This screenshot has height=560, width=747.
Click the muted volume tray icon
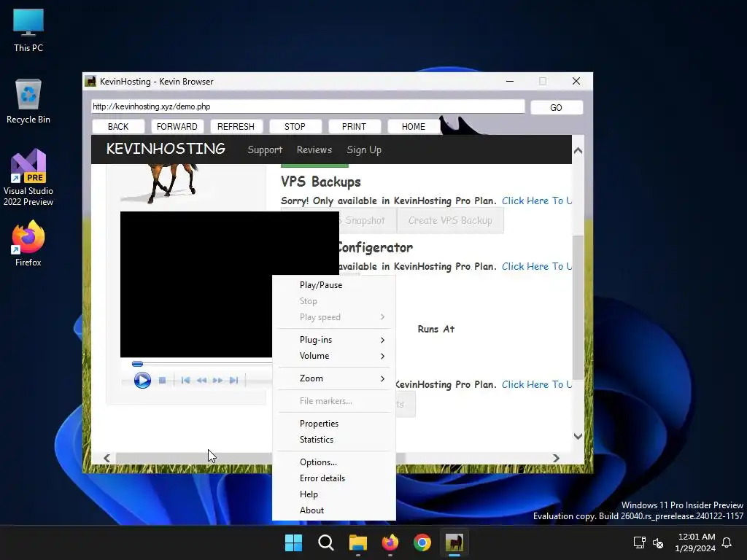[658, 542]
